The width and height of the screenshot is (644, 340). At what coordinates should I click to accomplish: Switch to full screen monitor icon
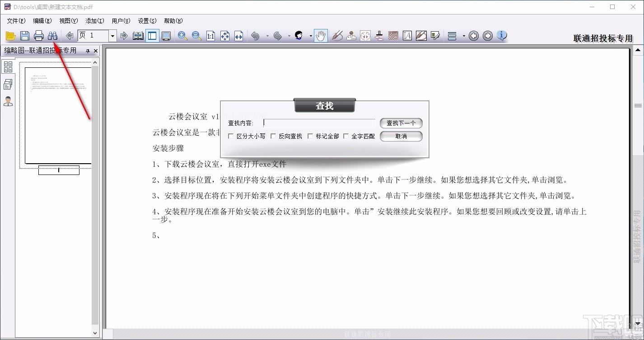point(166,36)
